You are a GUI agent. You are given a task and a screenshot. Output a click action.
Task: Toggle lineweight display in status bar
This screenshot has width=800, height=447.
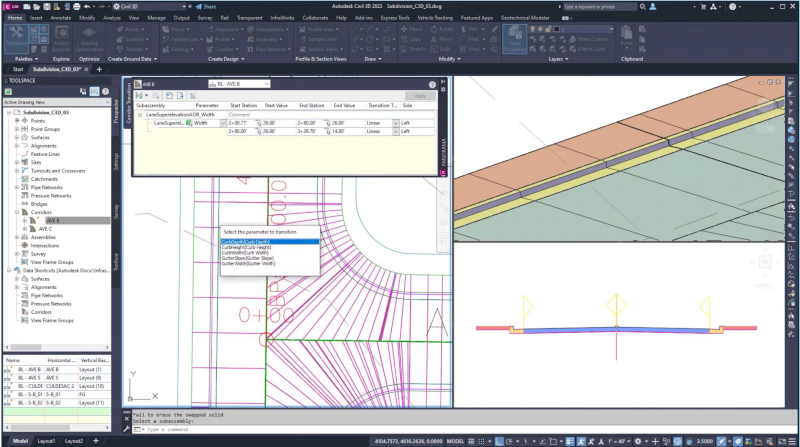[570, 441]
